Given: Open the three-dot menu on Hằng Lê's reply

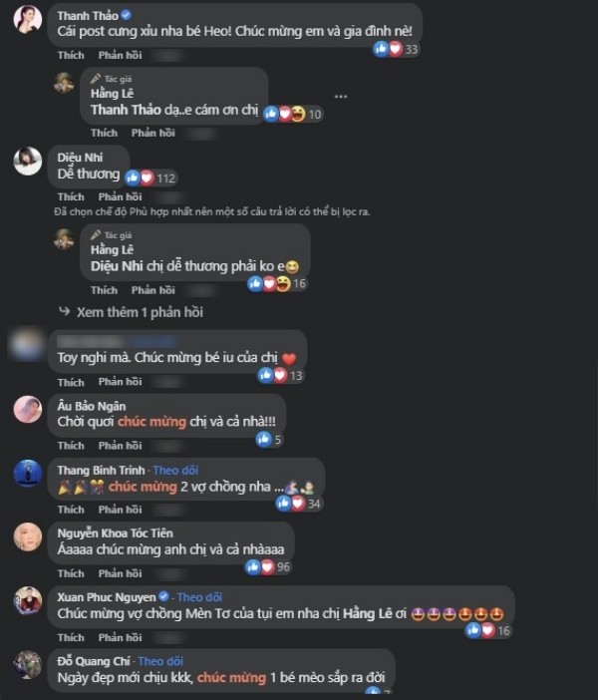Looking at the screenshot, I should click(x=341, y=97).
